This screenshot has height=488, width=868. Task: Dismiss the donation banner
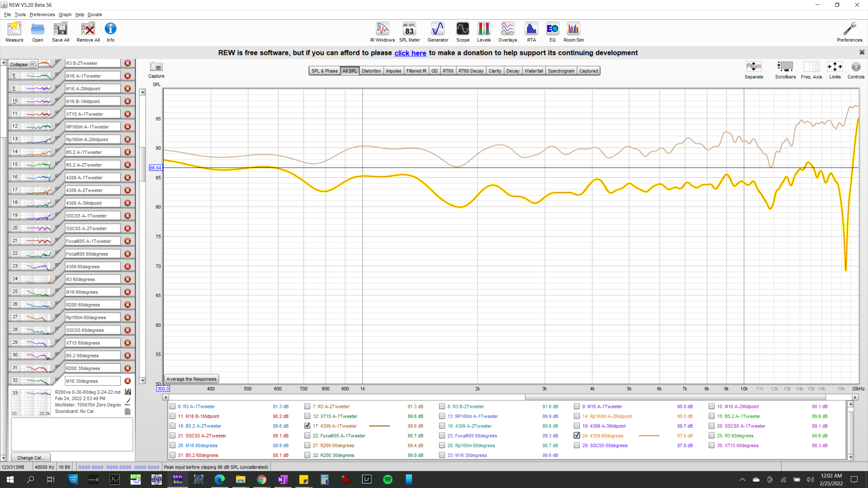click(x=862, y=52)
